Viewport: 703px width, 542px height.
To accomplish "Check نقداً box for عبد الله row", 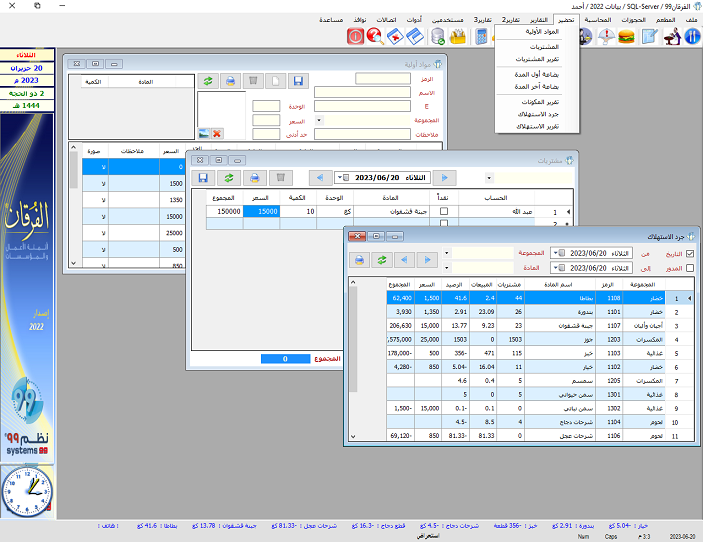I will point(444,212).
